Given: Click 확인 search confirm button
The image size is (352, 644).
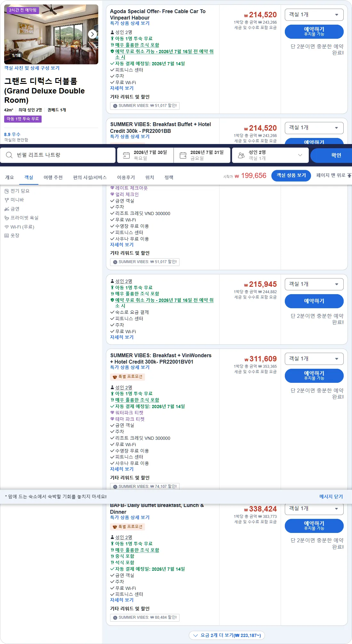Looking at the screenshot, I should pyautogui.click(x=331, y=155).
